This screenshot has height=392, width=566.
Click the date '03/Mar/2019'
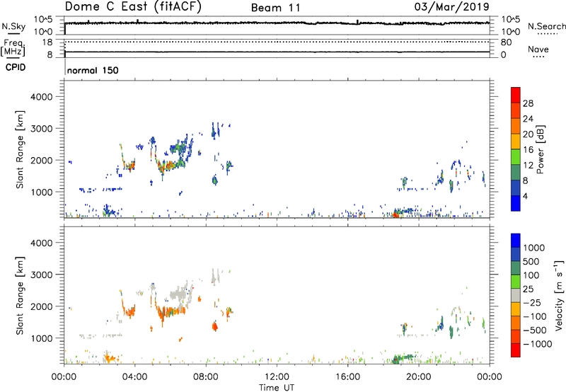point(451,7)
